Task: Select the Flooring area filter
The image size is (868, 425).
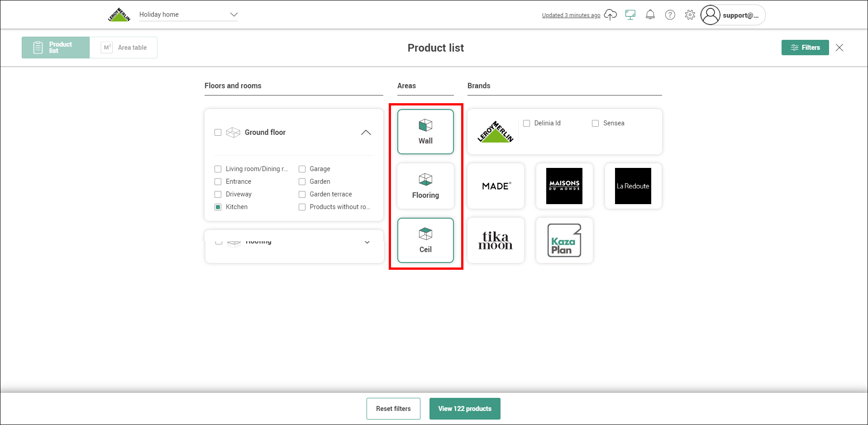Action: [425, 186]
